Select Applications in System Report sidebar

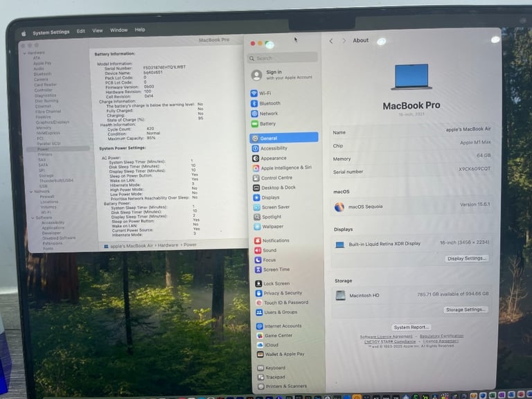point(53,228)
